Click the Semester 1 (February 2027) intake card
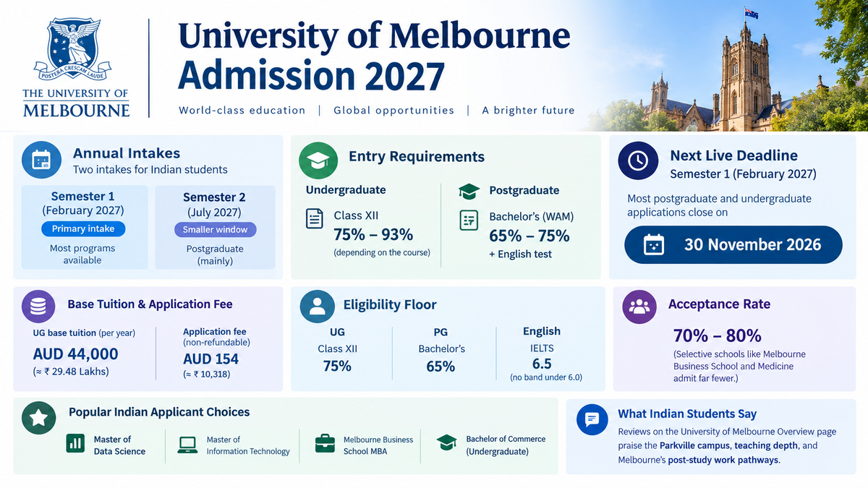Image resolution: width=868 pixels, height=488 pixels. (x=85, y=227)
